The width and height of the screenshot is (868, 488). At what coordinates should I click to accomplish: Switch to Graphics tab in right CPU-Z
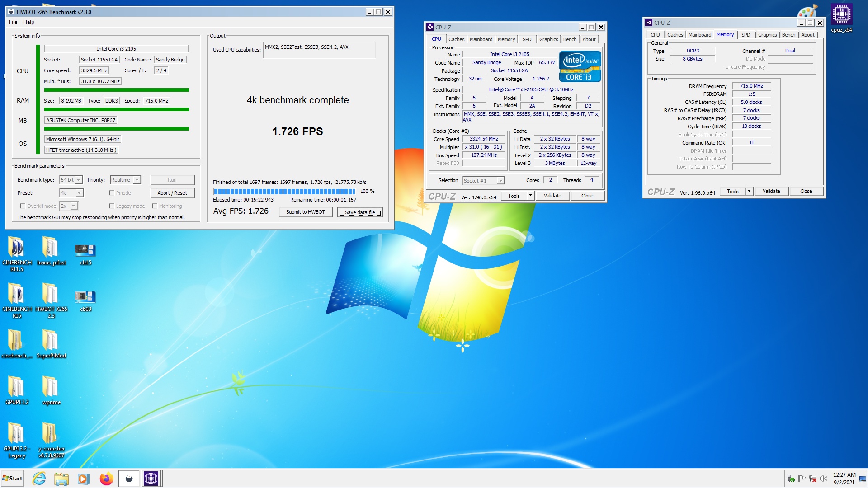pos(767,35)
